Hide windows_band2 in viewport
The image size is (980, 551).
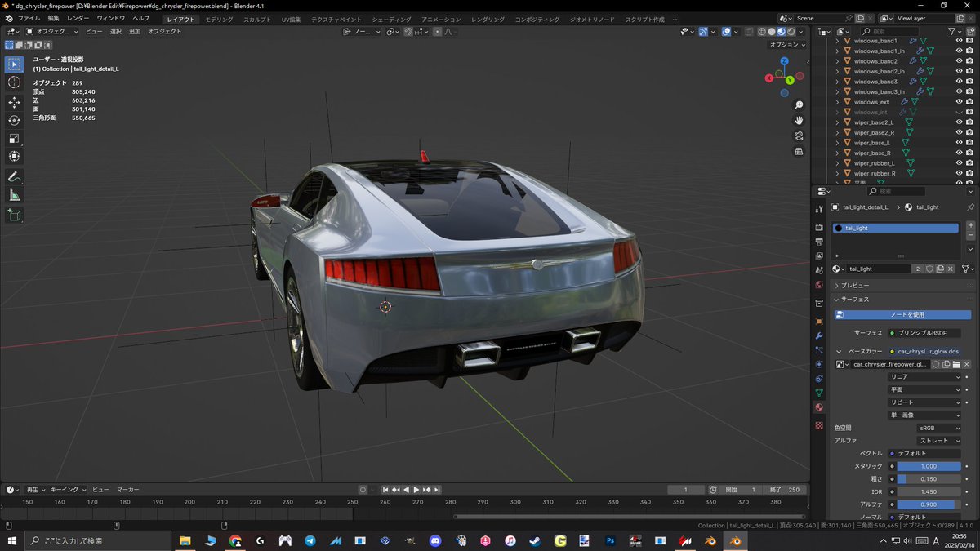[x=959, y=61]
